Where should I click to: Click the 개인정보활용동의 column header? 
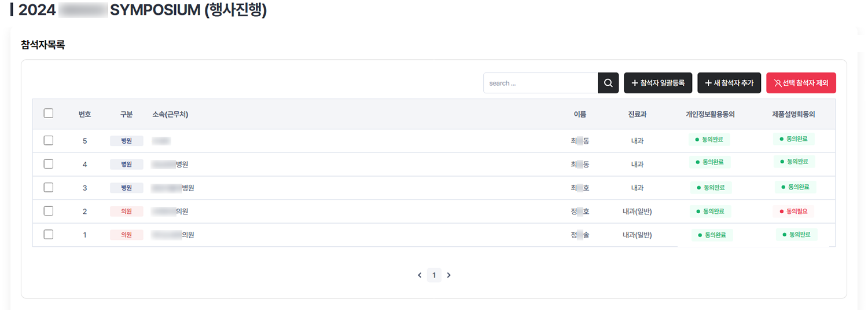coord(710,114)
